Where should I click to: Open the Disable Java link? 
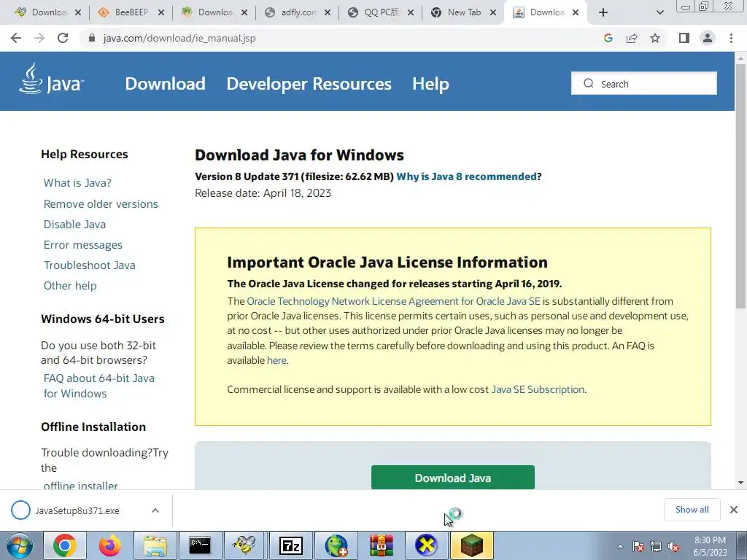(x=75, y=225)
